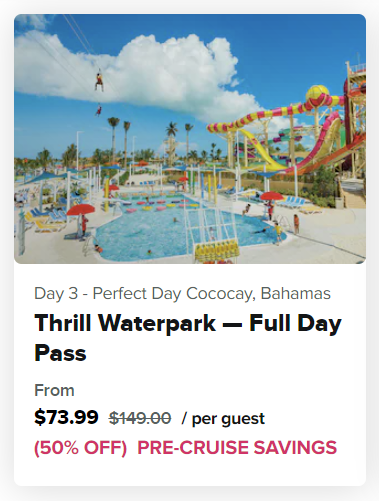Click the blank white area below the savings text
Viewport: 379px width, 501px height.
tap(190, 472)
